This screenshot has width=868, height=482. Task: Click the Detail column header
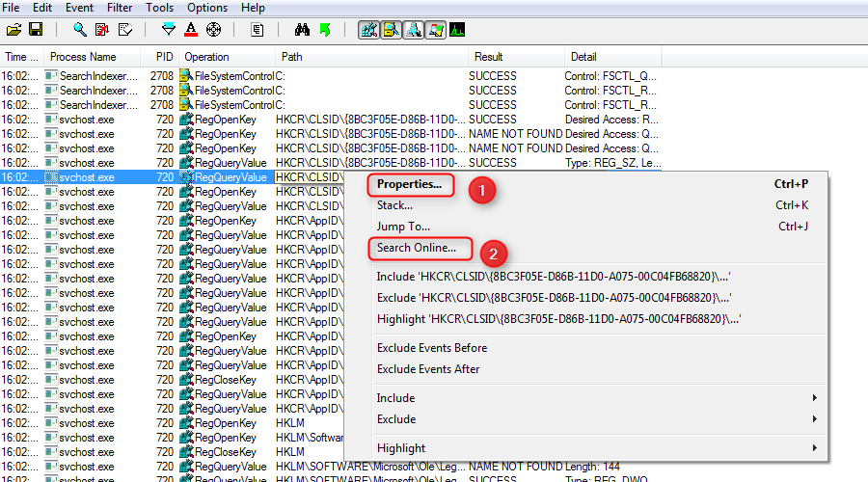pos(612,57)
